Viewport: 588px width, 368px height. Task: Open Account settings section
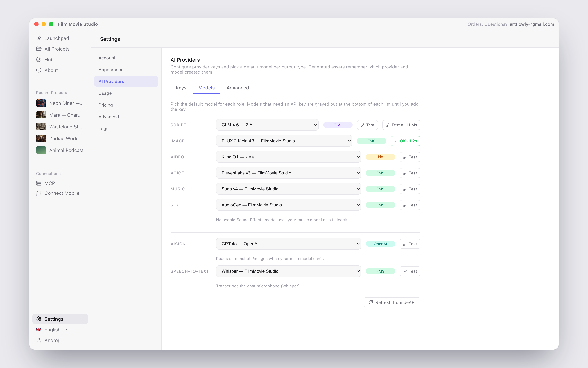coord(126,58)
